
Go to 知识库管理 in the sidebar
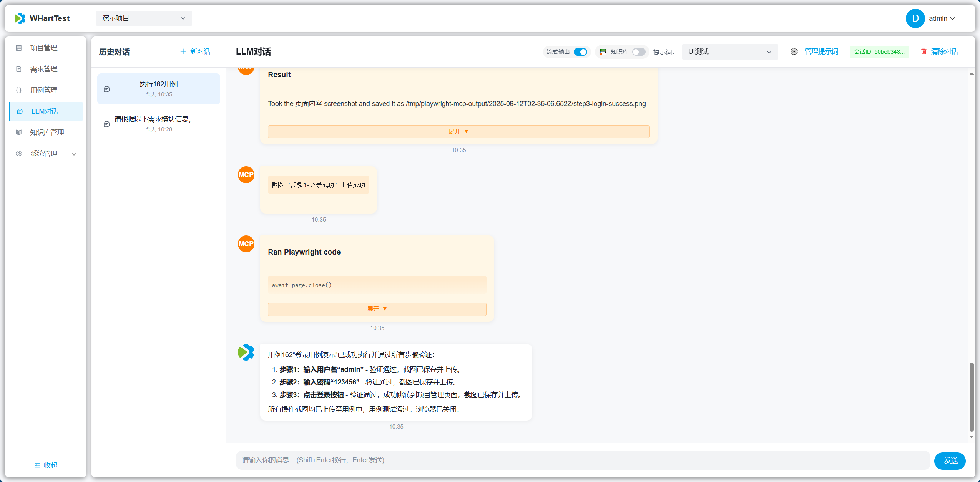point(47,133)
